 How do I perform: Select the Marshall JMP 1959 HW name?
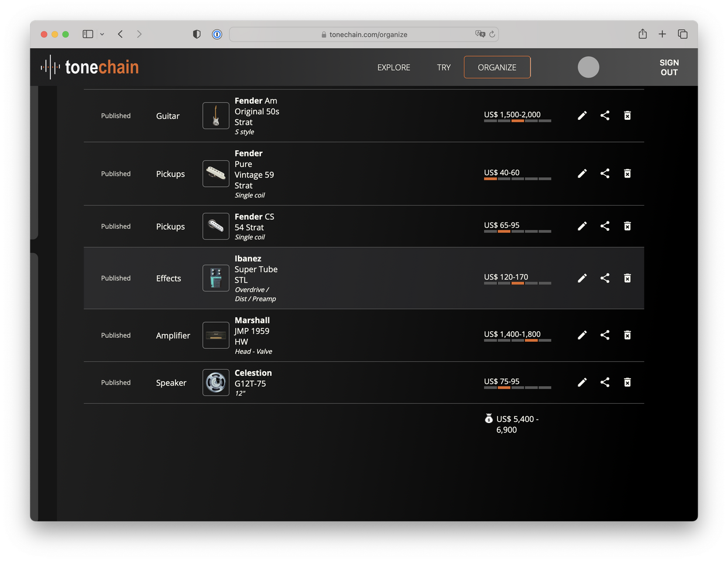pyautogui.click(x=252, y=331)
